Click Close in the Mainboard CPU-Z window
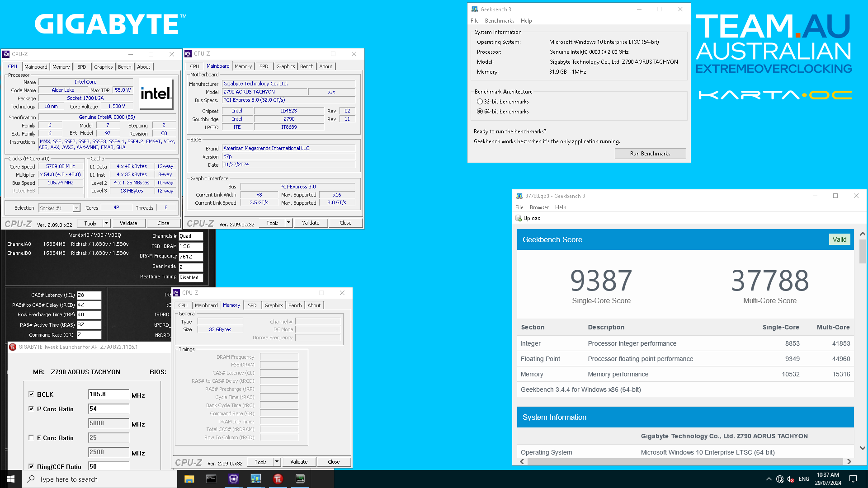 point(345,223)
